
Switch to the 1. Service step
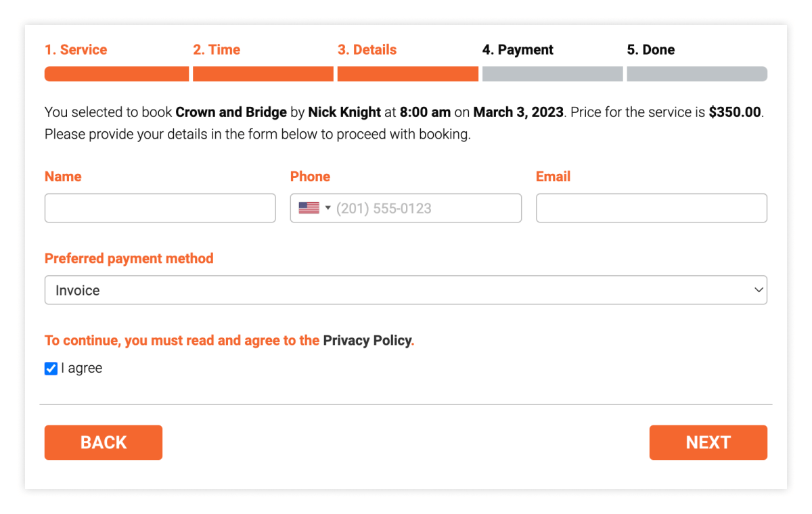point(76,49)
